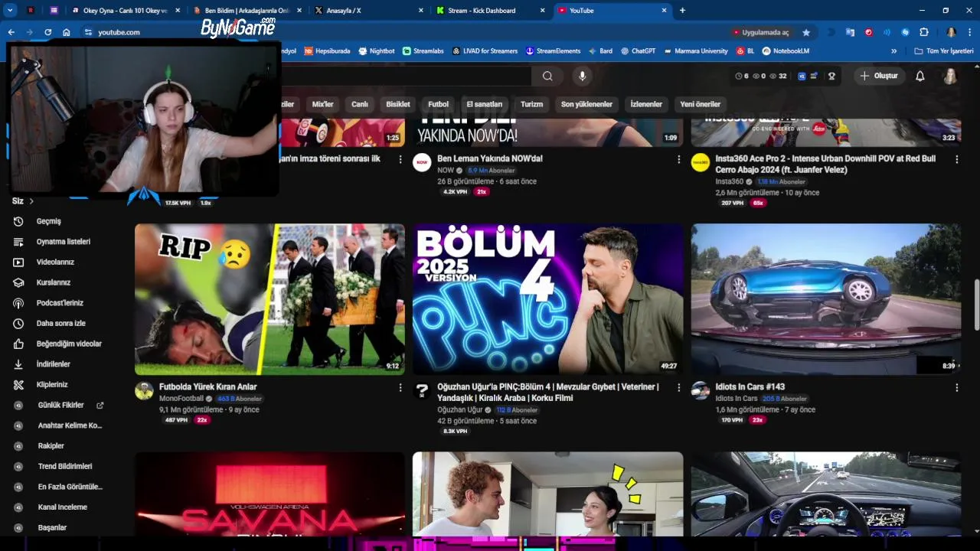Bookmark this page with the star icon
Image resolution: width=980 pixels, height=551 pixels.
pyautogui.click(x=806, y=32)
